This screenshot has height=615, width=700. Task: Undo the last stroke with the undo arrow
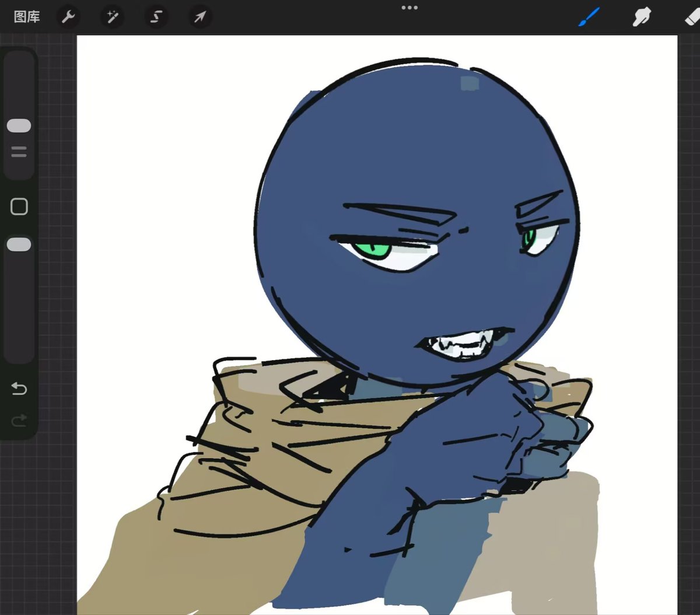pos(19,389)
